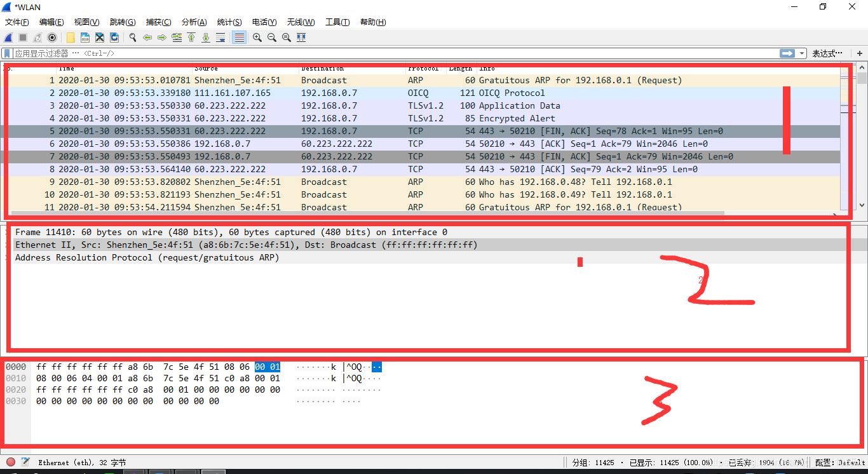Click the highlighted 00 01 hex bytes
This screenshot has height=474, width=868.
(x=268, y=367)
